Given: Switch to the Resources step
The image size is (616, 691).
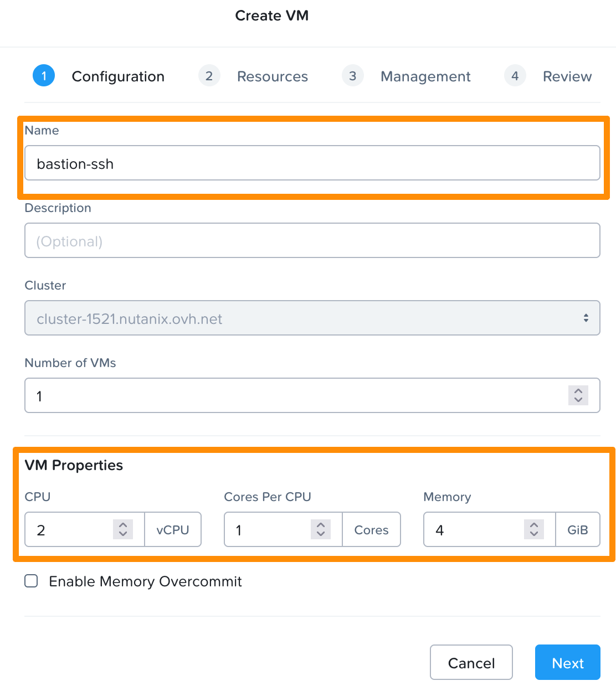Looking at the screenshot, I should [x=273, y=76].
